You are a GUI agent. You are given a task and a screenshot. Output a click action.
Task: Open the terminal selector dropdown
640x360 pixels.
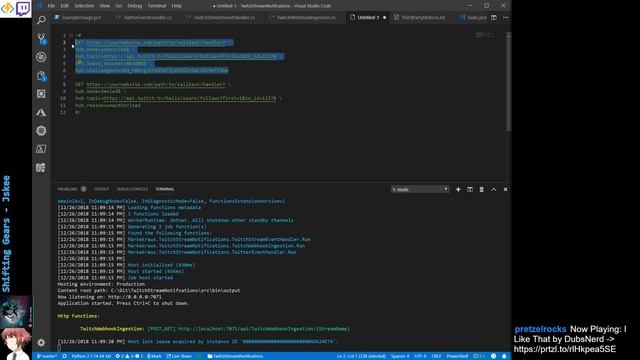pos(420,189)
